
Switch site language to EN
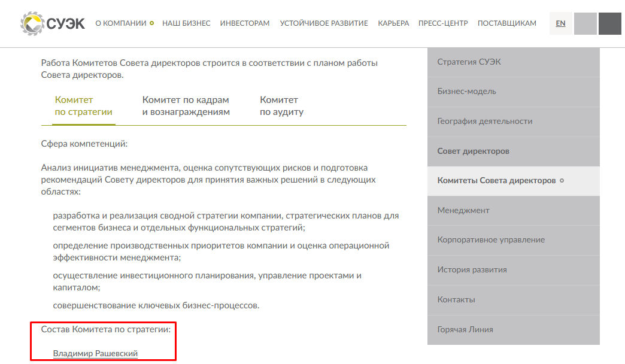pyautogui.click(x=560, y=23)
